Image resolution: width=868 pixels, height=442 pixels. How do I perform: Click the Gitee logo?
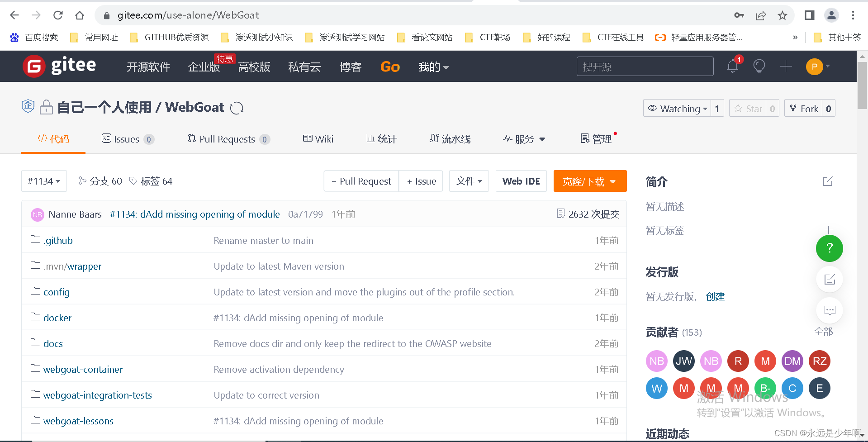59,66
